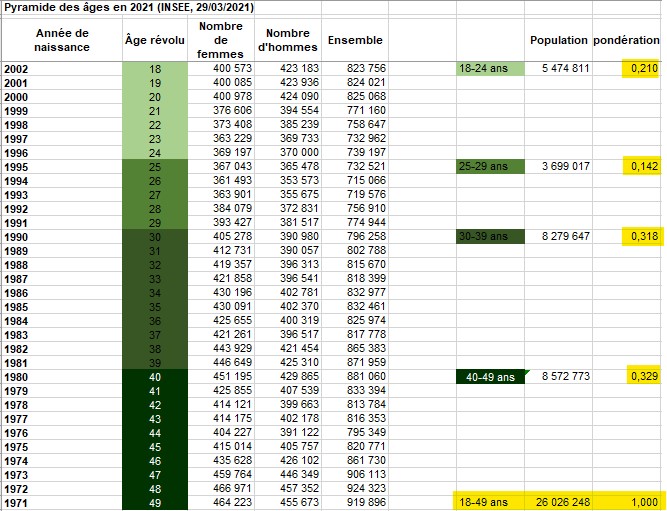The height and width of the screenshot is (511, 667).
Task: Click population value 8 572 773
Action: pyautogui.click(x=559, y=377)
